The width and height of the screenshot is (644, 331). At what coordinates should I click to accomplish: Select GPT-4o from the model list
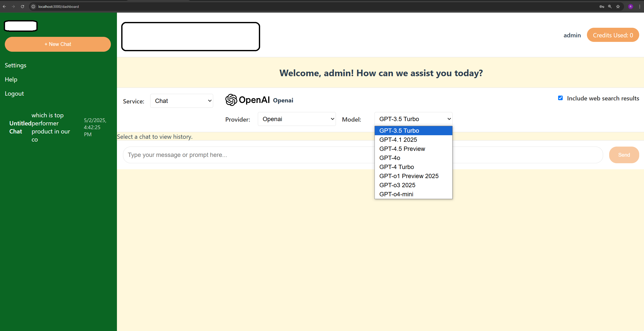[x=390, y=158]
